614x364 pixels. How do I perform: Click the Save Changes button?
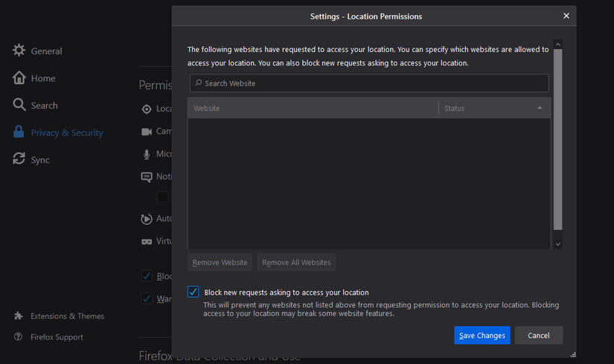click(482, 336)
